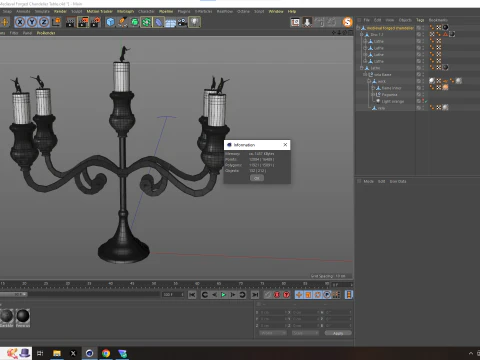Collapse the top yellow-named root object
The image size is (480, 360).
(x=358, y=28)
